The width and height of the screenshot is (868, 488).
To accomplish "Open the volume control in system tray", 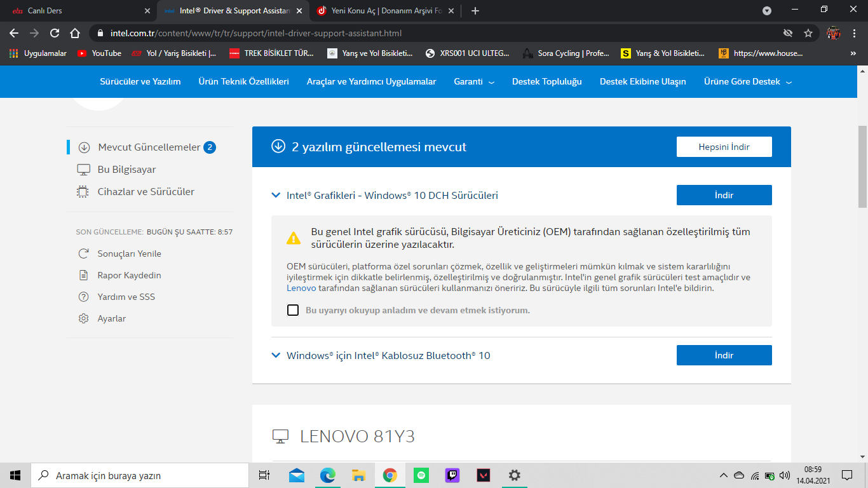I will pos(785,475).
